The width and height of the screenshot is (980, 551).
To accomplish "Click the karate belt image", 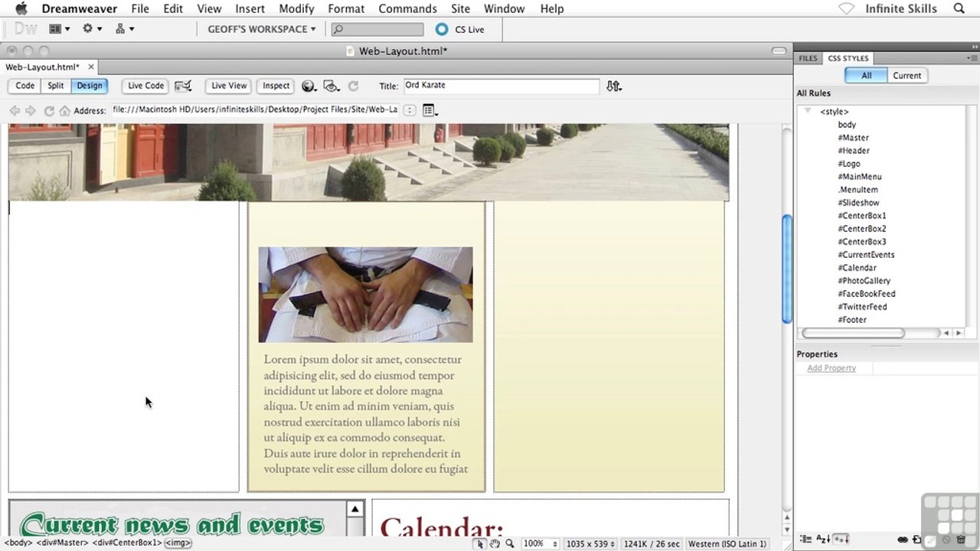I will coord(365,295).
